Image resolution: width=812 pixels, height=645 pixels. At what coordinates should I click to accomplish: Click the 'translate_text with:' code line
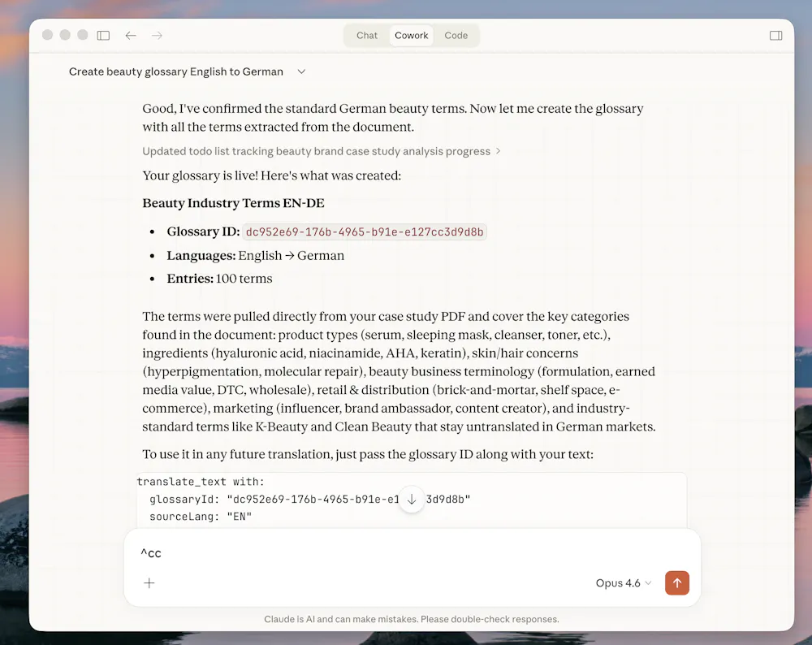coord(201,482)
